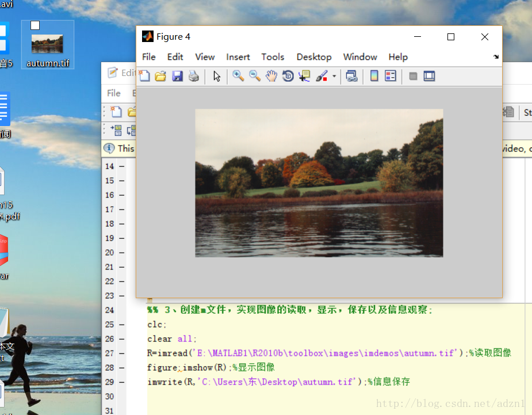The width and height of the screenshot is (532, 415).
Task: Click the green %% section comment line 24
Action: [x=290, y=310]
